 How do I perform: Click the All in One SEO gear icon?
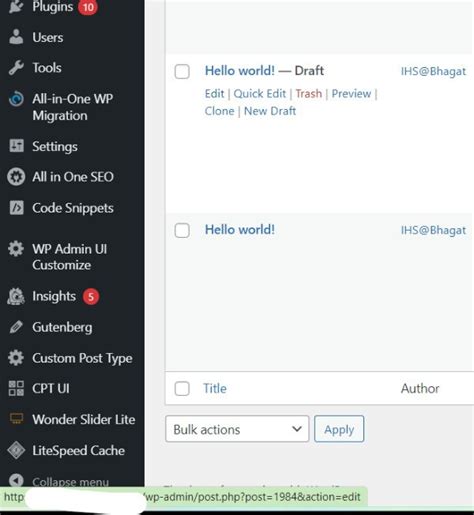coord(16,177)
